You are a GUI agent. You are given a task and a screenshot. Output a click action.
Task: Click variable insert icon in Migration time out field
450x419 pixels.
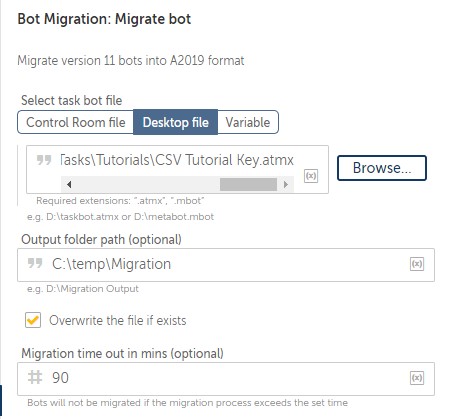click(417, 378)
